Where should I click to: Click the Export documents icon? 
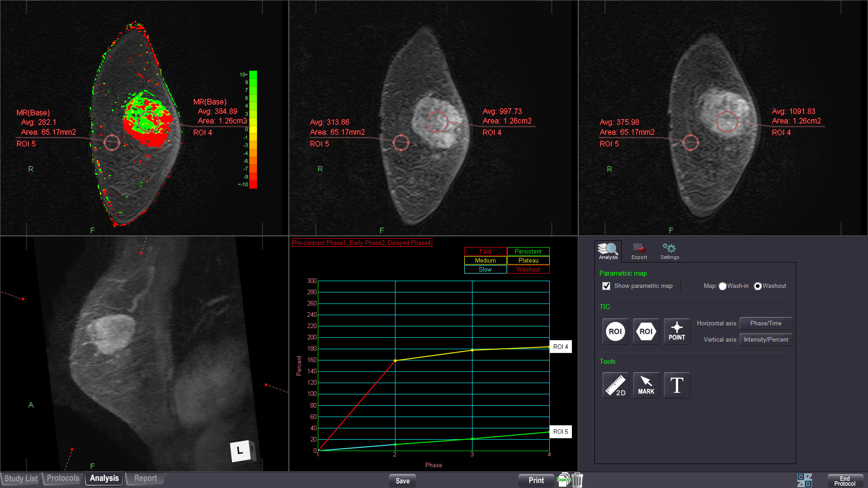tap(564, 479)
